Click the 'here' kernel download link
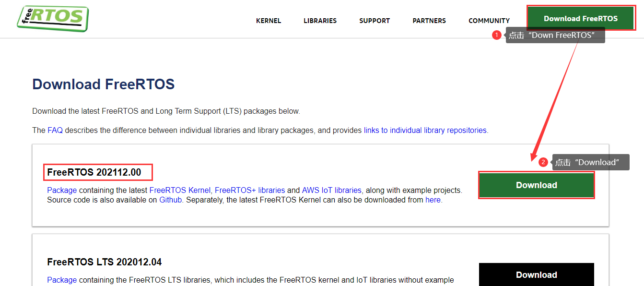This screenshot has width=644, height=286. click(433, 200)
